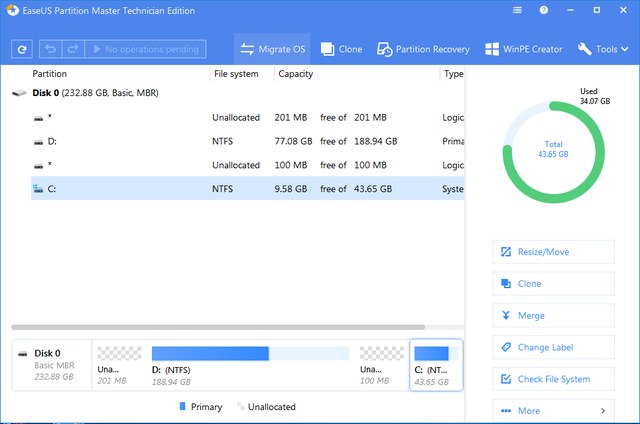Screen dimensions: 640x424
Task: Collapse the Disk 0 tree entry
Action: (x=19, y=93)
